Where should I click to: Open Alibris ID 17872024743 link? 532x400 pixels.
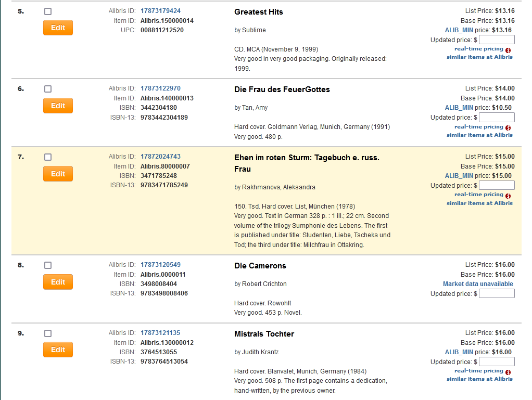(160, 156)
